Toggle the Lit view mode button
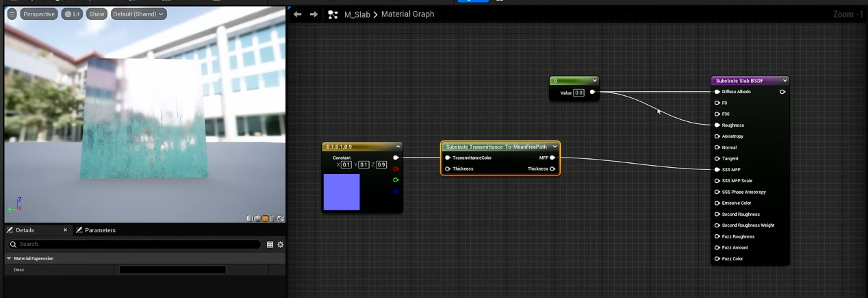This screenshot has width=868, height=298. pyautogui.click(x=72, y=14)
